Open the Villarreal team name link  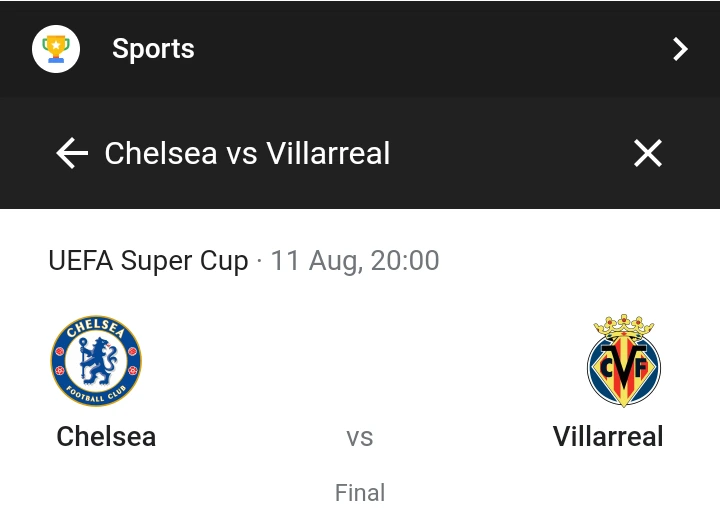point(608,436)
